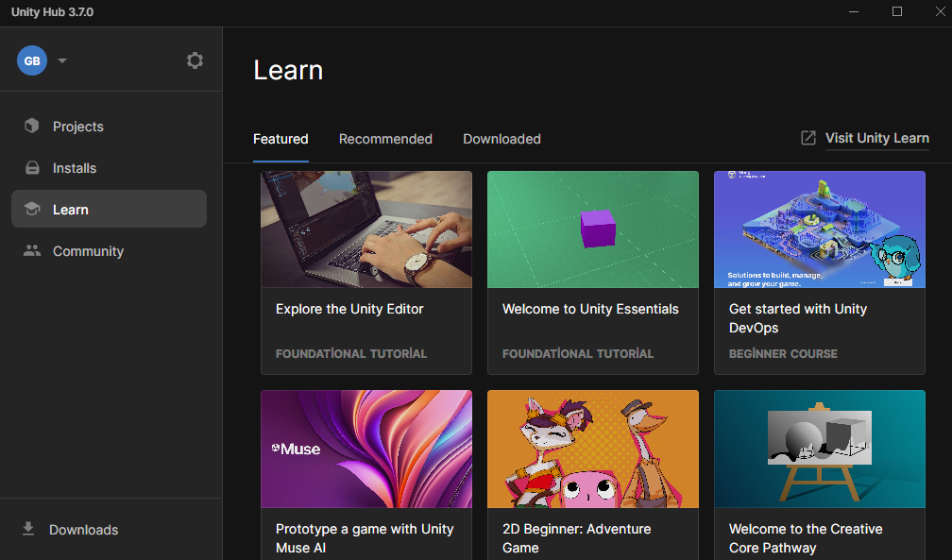Click the Learn graduation cap icon
This screenshot has height=560, width=952.
point(32,210)
